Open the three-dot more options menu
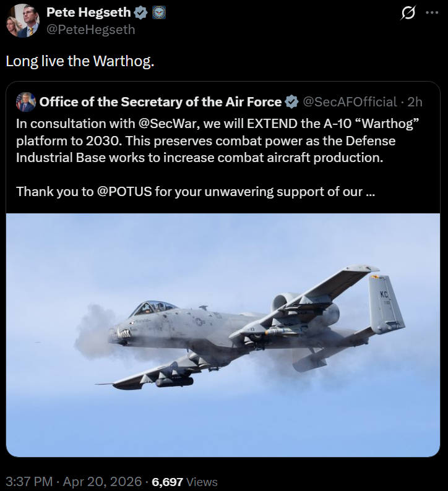 coord(431,13)
